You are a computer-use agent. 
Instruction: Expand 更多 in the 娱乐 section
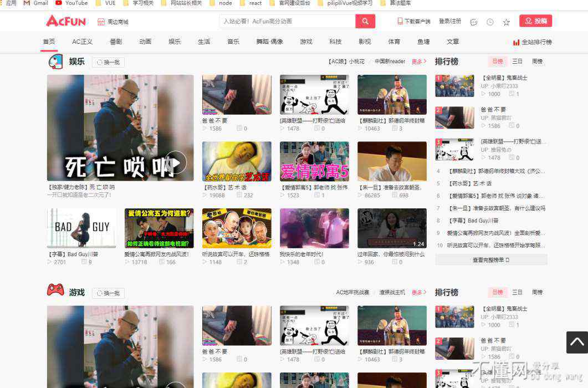(418, 62)
